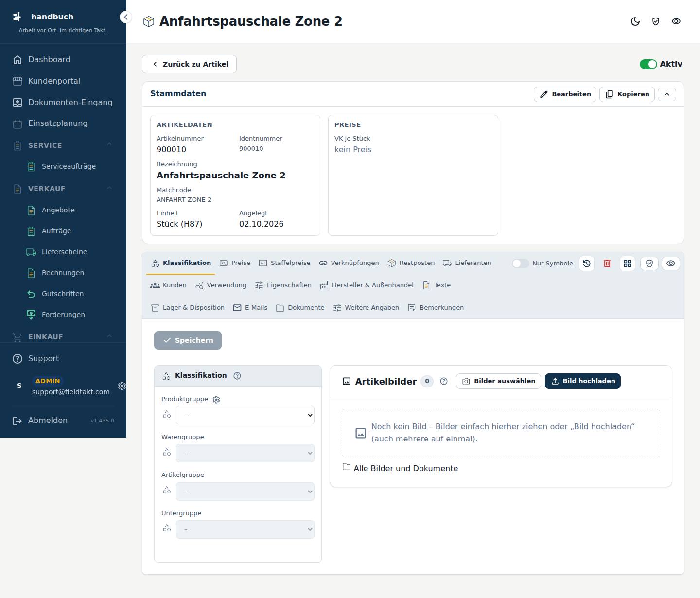Collapse the Stammdaten panel
700x598 pixels.
click(x=667, y=94)
